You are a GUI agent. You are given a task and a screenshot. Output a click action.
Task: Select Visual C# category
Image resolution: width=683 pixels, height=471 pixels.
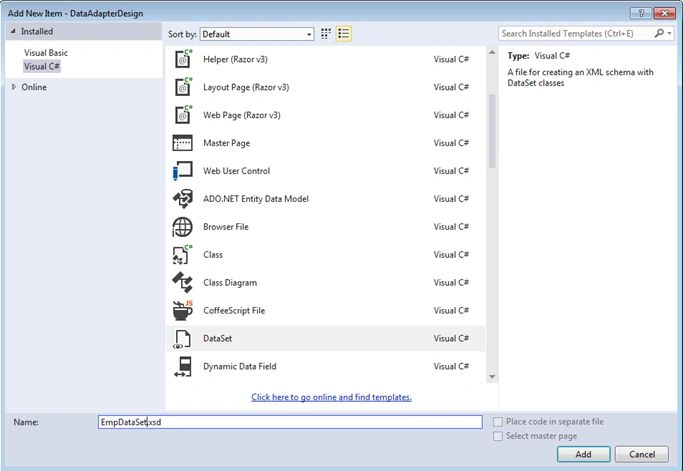[x=42, y=67]
